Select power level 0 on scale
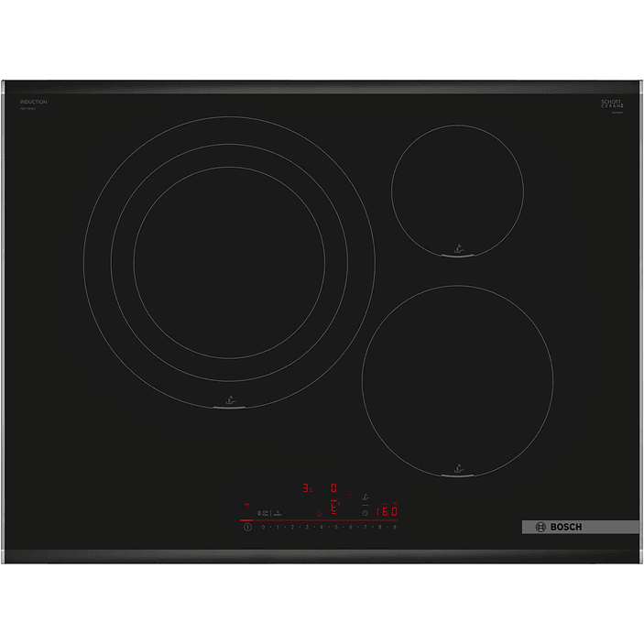Screen dimensions: 644x644 click(263, 528)
